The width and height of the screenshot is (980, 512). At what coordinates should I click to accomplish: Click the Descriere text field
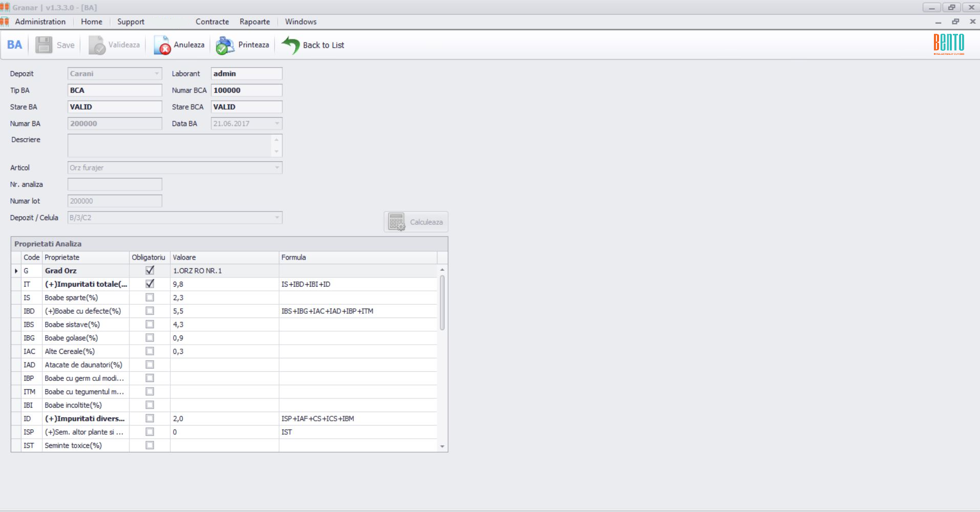[169, 146]
